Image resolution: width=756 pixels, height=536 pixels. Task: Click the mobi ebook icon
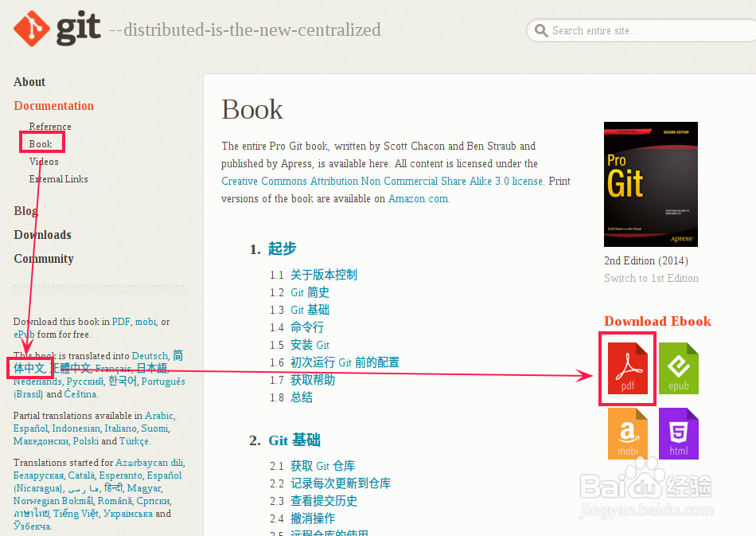coord(626,433)
